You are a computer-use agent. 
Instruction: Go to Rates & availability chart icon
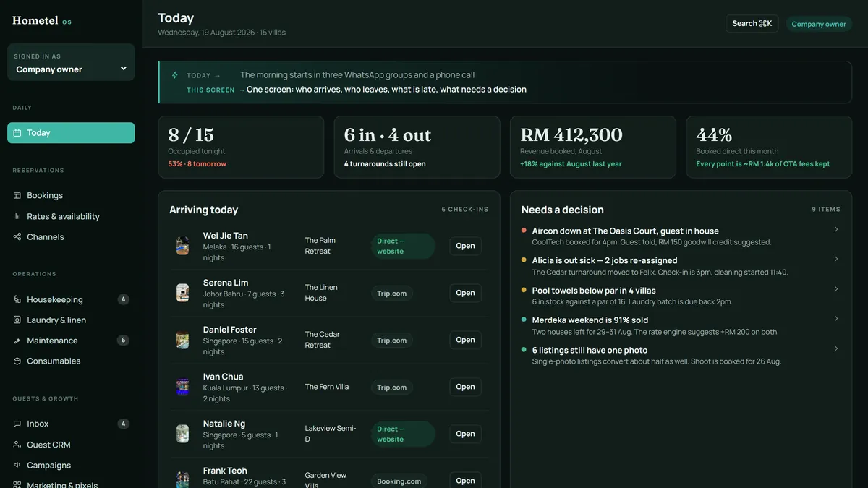tap(17, 216)
